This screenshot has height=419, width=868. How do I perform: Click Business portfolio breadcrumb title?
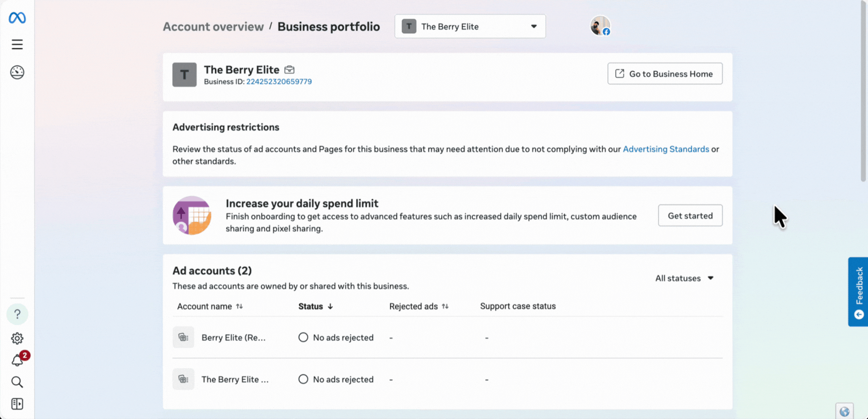[328, 26]
